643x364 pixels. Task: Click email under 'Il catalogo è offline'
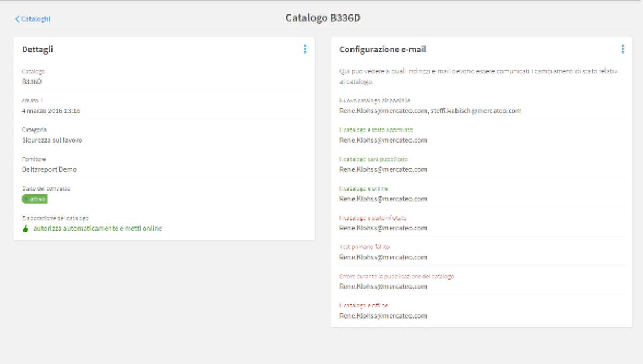[x=383, y=316]
